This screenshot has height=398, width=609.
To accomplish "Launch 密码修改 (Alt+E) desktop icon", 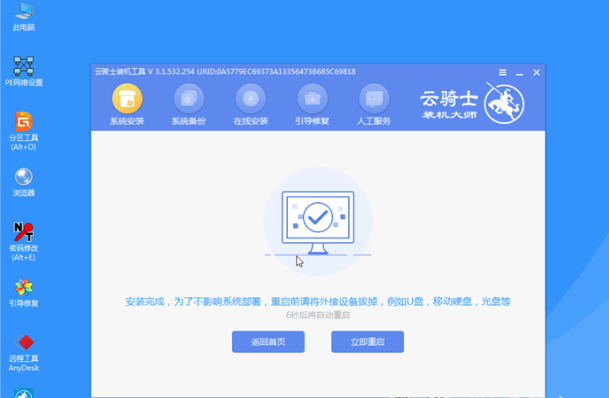I will pyautogui.click(x=24, y=241).
